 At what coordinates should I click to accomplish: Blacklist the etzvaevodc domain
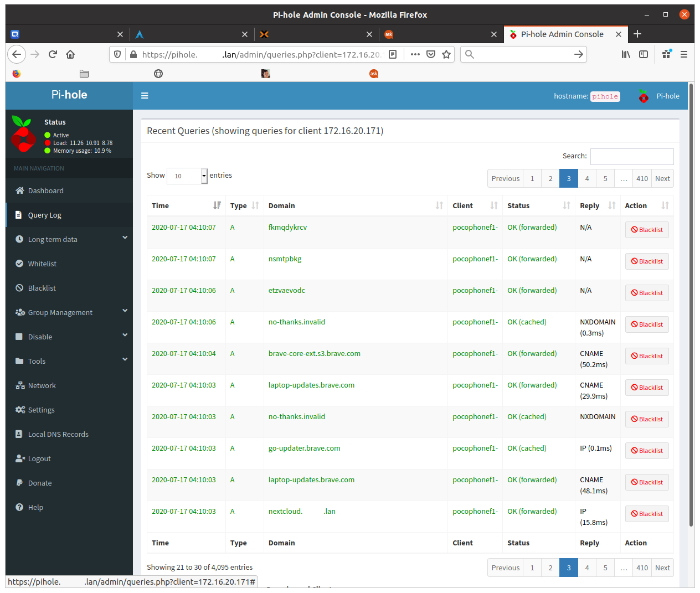coord(647,293)
